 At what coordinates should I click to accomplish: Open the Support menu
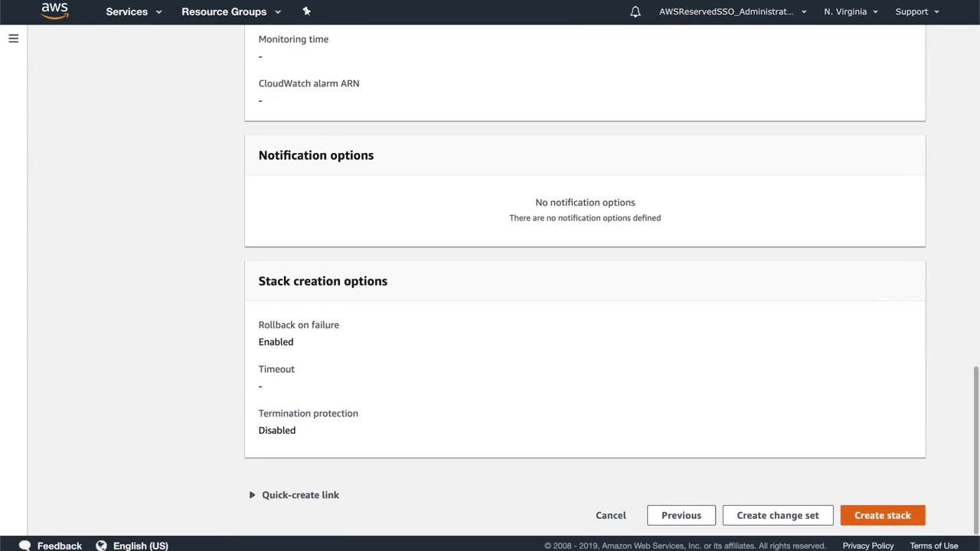[x=916, y=11]
